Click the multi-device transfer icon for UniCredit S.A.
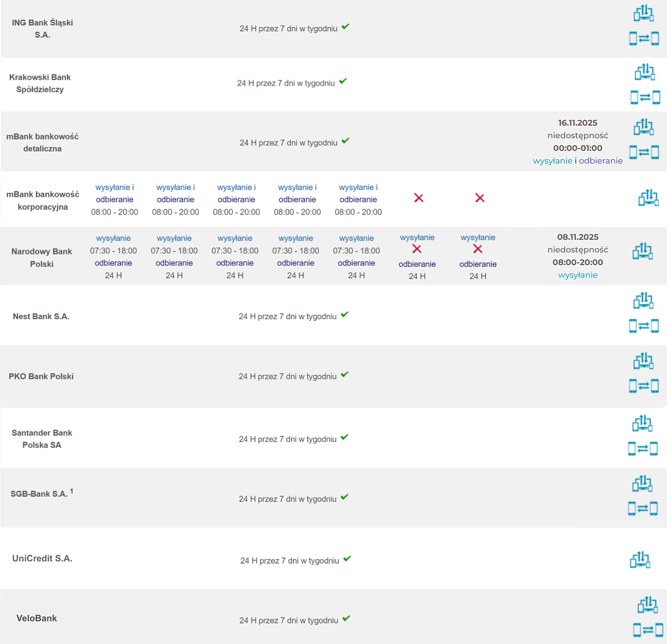 click(x=640, y=560)
